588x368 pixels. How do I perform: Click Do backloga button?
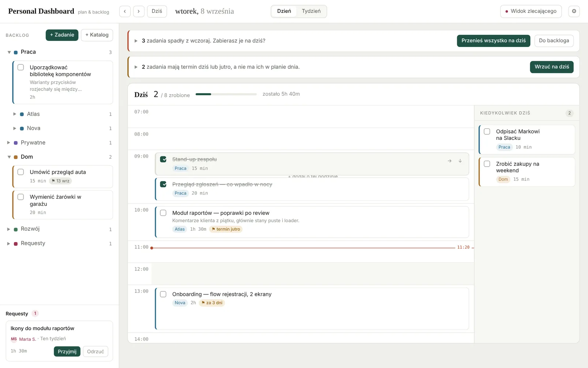[554, 41]
